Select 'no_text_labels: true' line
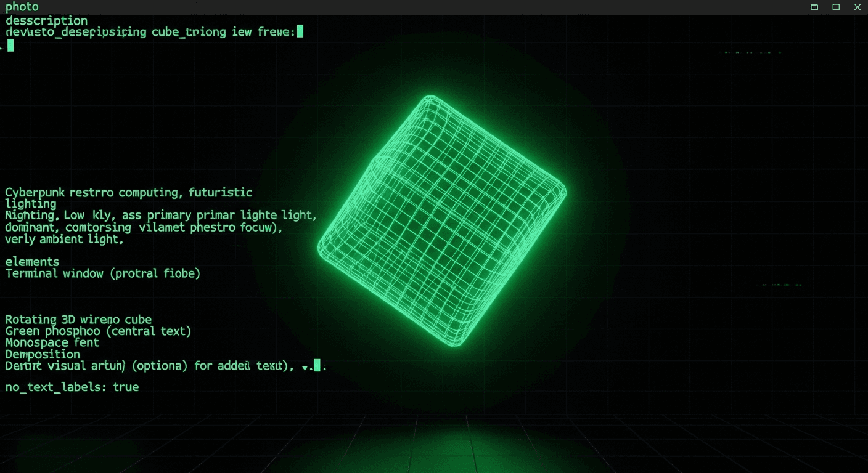The height and width of the screenshot is (473, 868). tap(72, 387)
